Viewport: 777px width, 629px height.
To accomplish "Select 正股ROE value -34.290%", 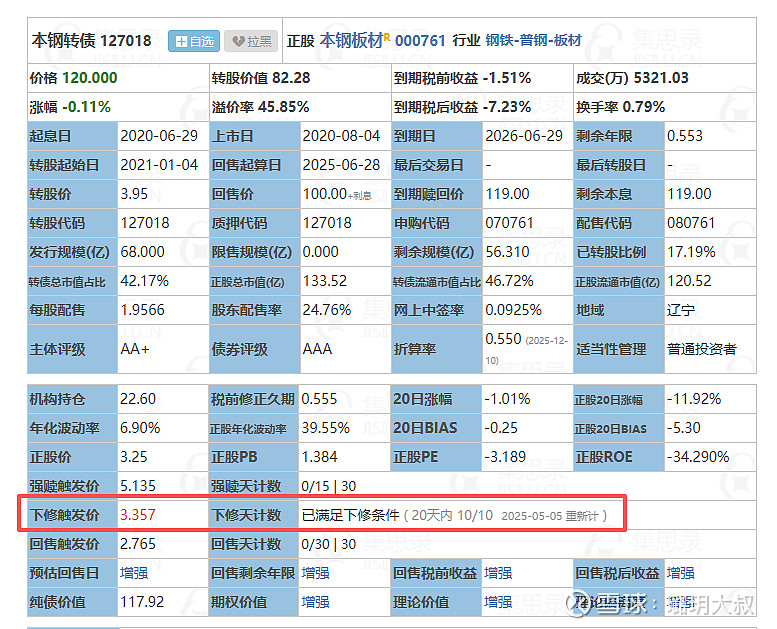I will 698,457.
